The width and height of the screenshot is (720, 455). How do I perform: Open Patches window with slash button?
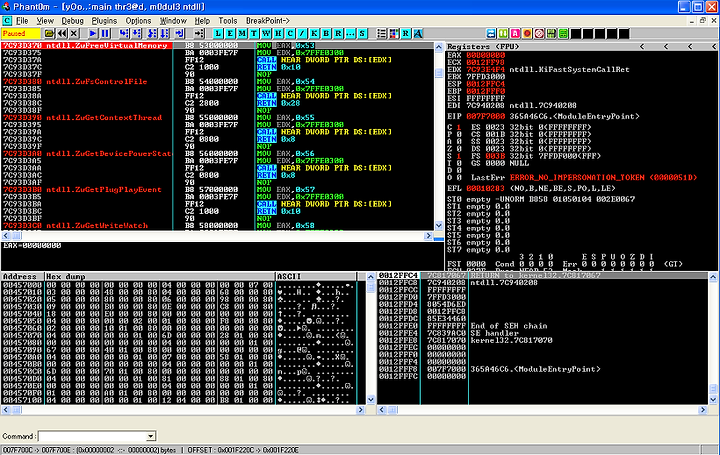tap(302, 34)
